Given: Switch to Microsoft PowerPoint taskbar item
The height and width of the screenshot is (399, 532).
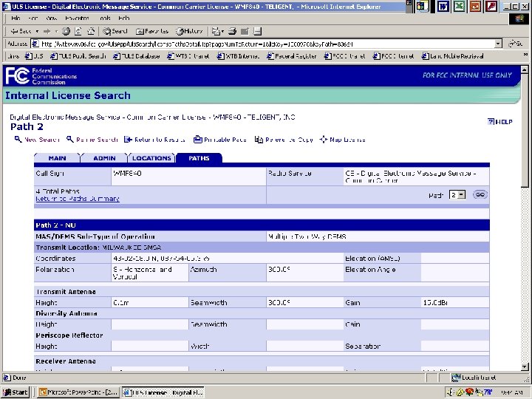Looking at the screenshot, I should (x=79, y=392).
